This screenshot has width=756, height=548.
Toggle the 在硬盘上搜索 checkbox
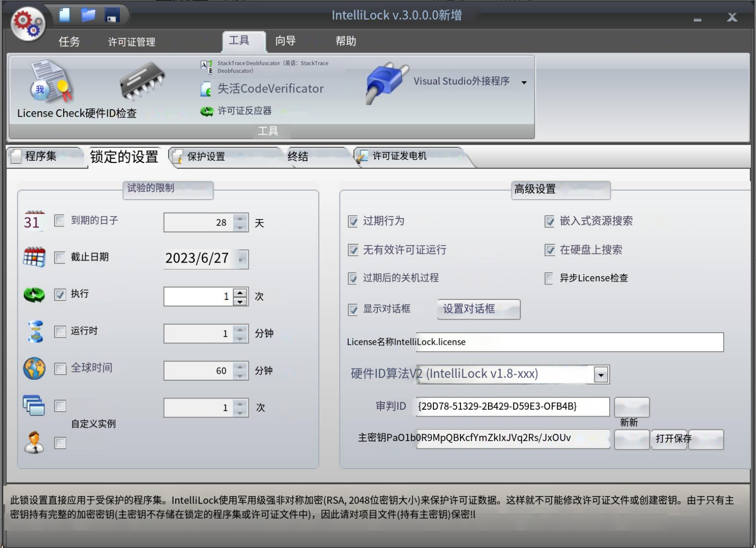tap(550, 250)
